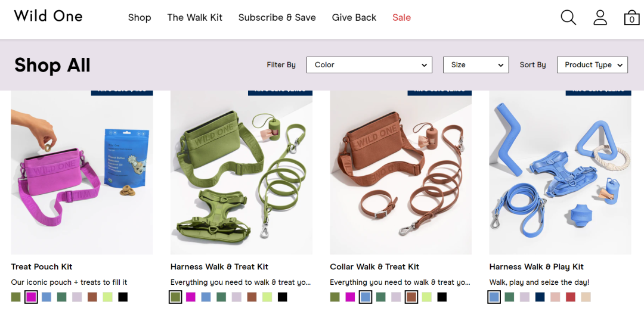Open the Give Back page link

pos(354,18)
